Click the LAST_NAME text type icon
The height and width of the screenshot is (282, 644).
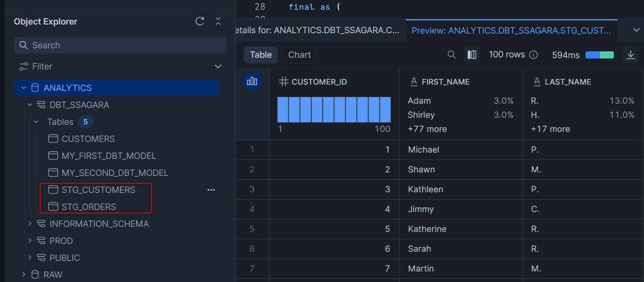point(537,82)
